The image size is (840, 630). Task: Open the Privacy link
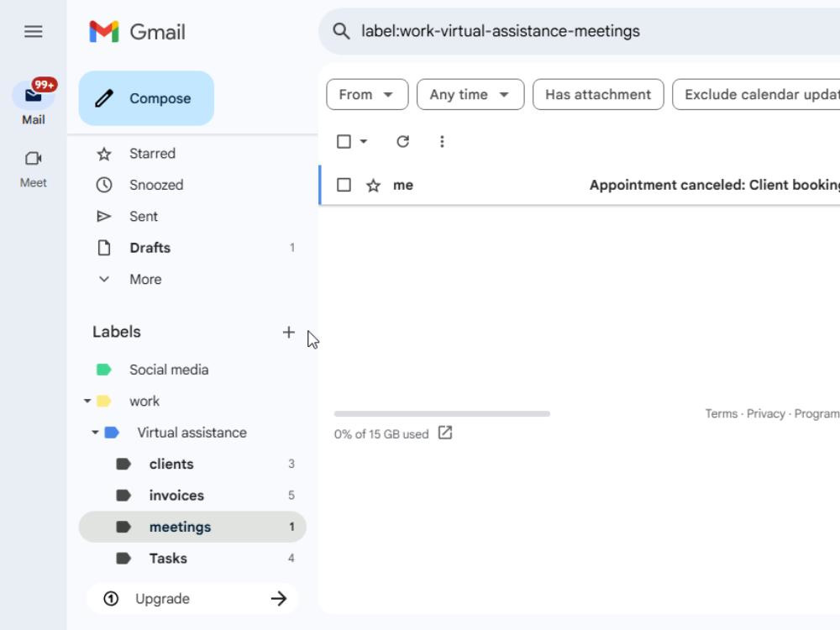(765, 413)
